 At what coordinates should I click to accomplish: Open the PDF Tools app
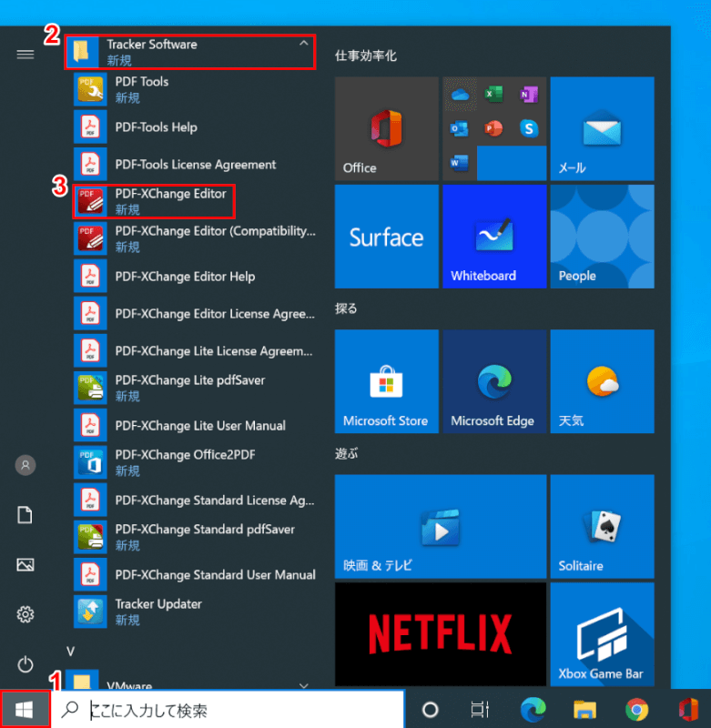[195, 89]
